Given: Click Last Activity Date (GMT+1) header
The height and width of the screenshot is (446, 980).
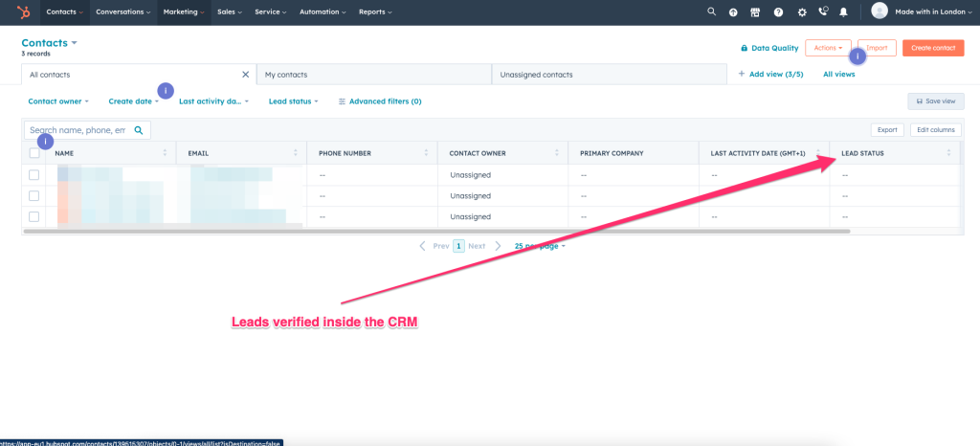Looking at the screenshot, I should point(763,153).
